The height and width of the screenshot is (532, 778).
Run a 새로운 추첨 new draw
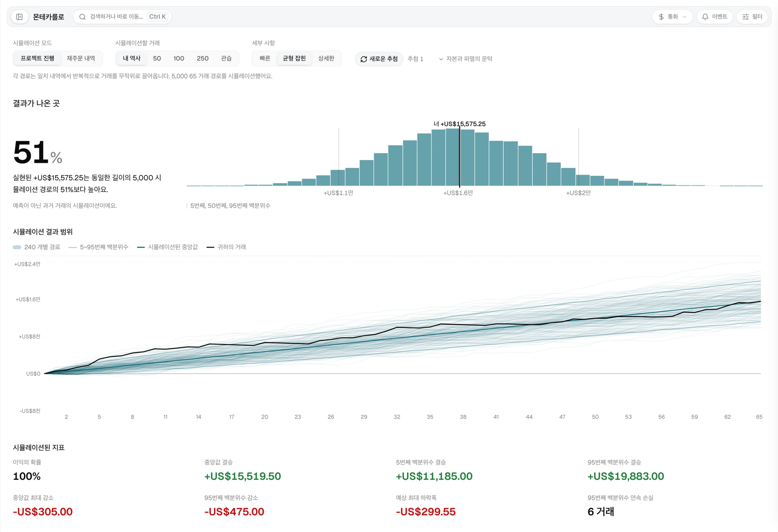click(x=379, y=59)
